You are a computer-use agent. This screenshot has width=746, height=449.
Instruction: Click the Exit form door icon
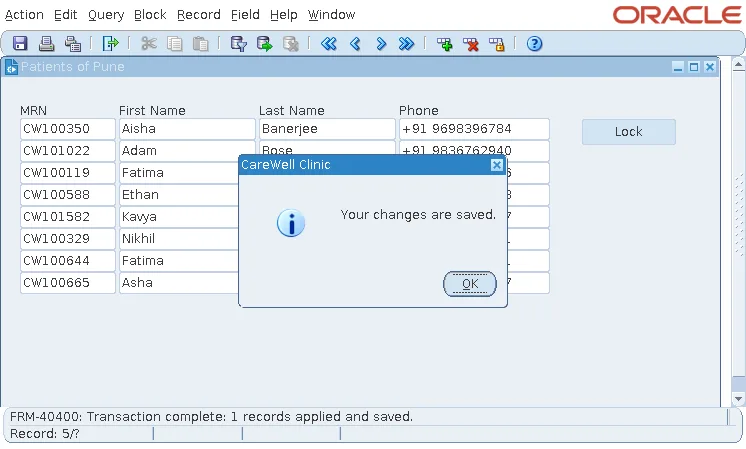[110, 44]
